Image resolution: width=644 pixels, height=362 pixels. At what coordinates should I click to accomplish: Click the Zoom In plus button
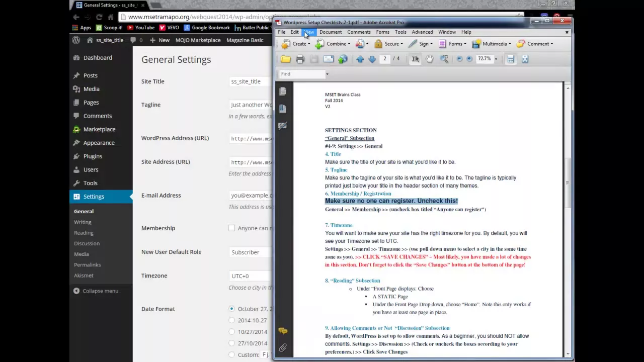pyautogui.click(x=469, y=59)
